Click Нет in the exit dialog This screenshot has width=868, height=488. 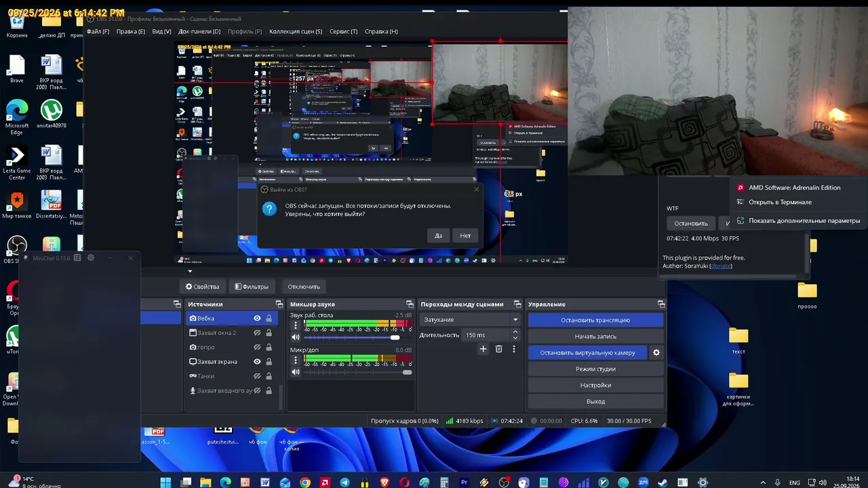(465, 235)
